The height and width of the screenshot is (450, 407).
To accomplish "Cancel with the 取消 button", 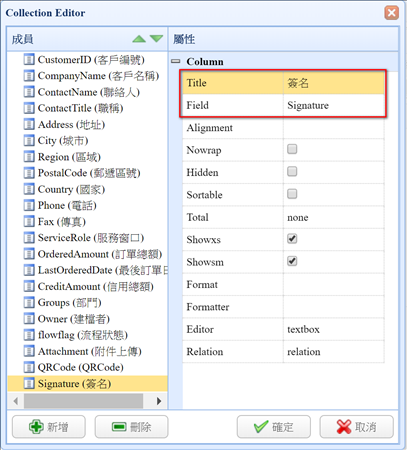I will tap(356, 427).
